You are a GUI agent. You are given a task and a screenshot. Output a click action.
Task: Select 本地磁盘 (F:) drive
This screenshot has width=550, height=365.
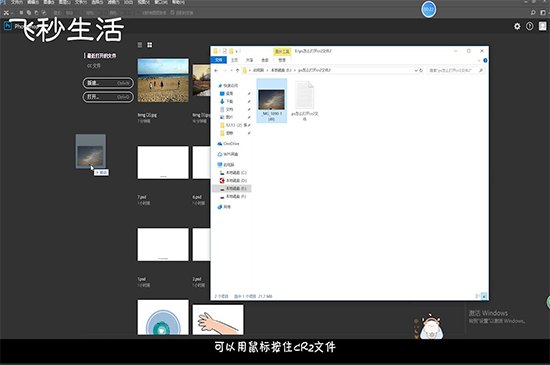click(233, 197)
